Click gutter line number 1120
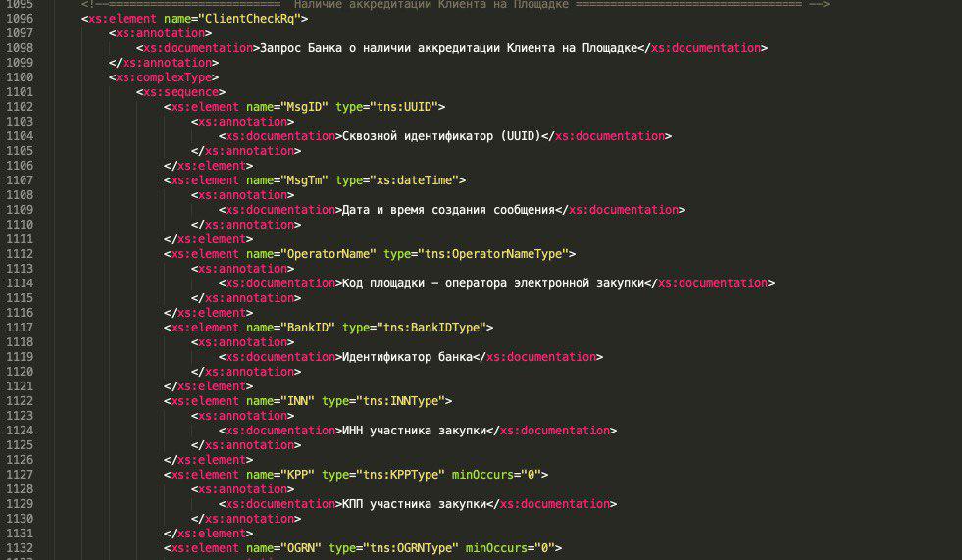Screen dimensions: 962x560 coord(20,372)
